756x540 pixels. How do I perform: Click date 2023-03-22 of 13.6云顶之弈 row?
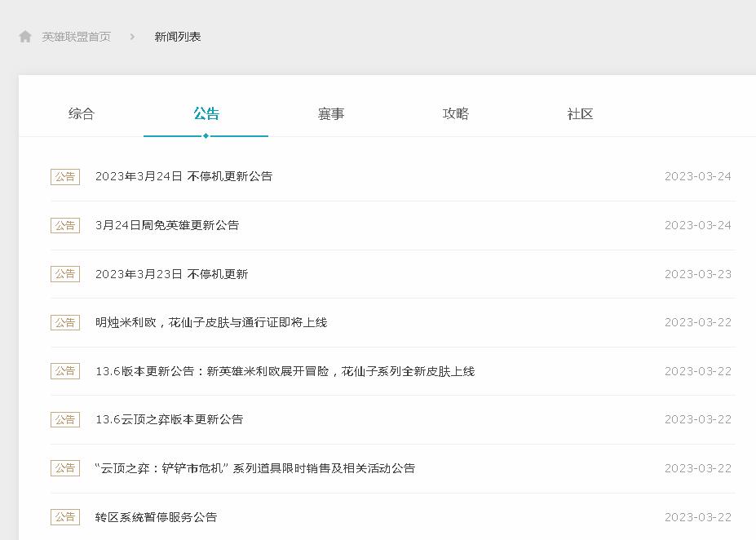697,419
